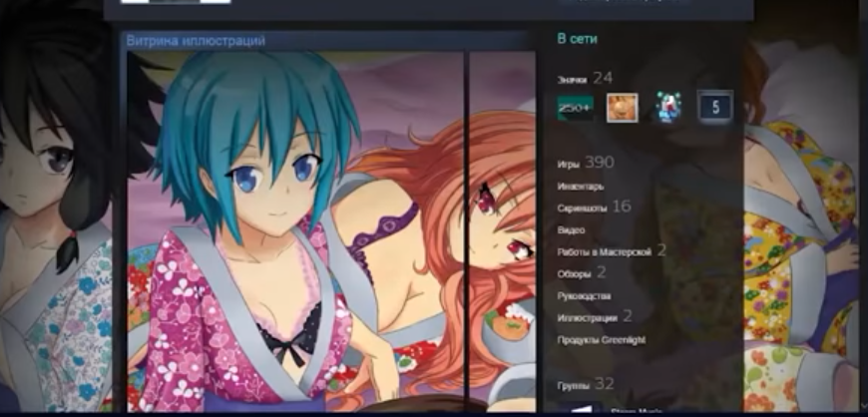Open the Продукты Greenlight link
868x417 pixels.
(x=602, y=339)
